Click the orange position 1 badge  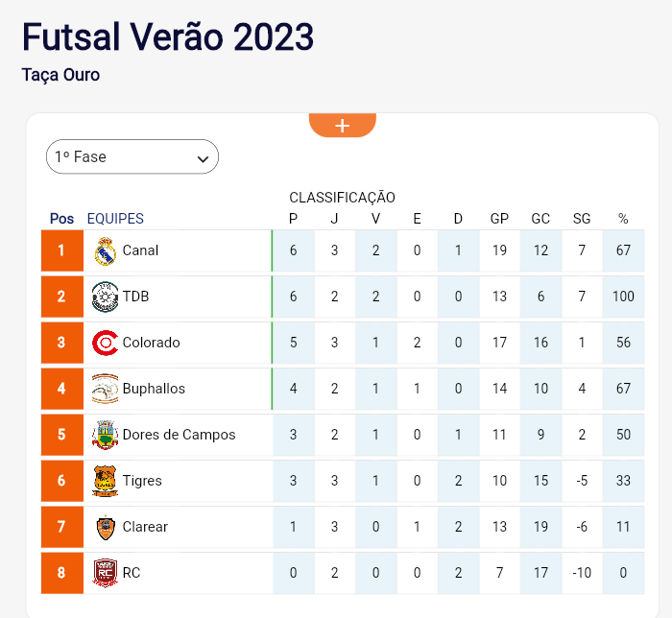point(62,250)
